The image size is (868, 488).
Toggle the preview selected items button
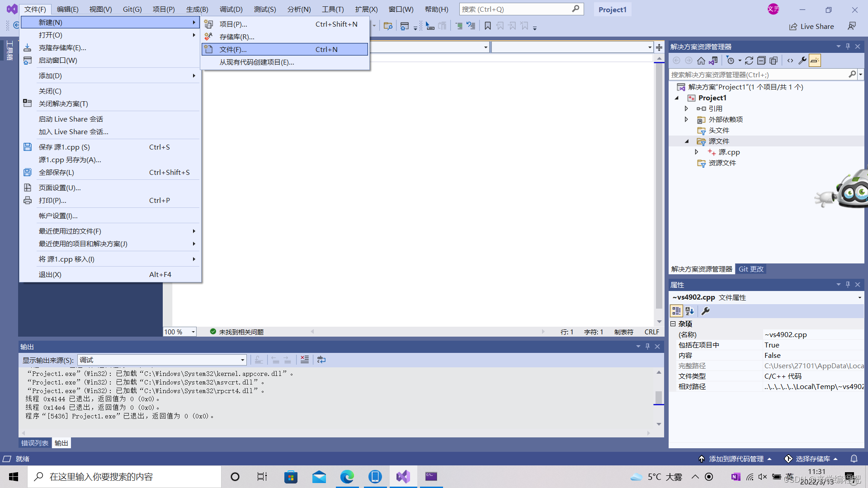815,61
